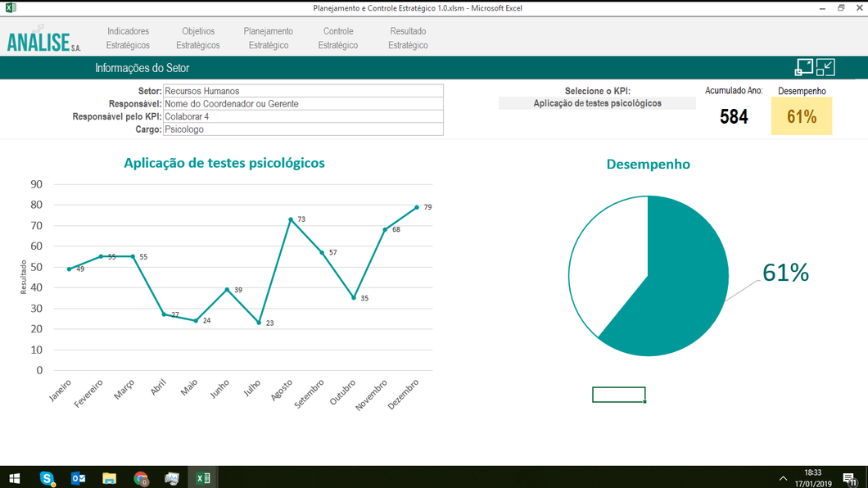This screenshot has height=488, width=868.
Task: Click the collapse screen icon
Action: (825, 67)
